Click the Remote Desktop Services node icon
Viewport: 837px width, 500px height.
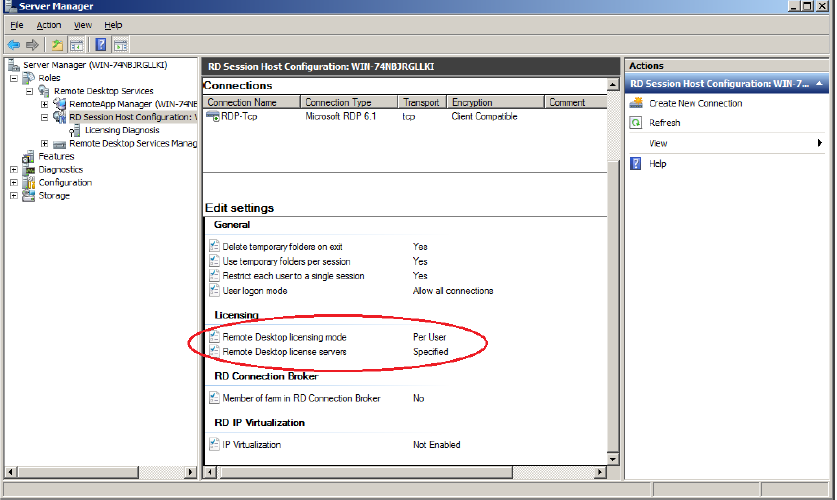point(44,91)
